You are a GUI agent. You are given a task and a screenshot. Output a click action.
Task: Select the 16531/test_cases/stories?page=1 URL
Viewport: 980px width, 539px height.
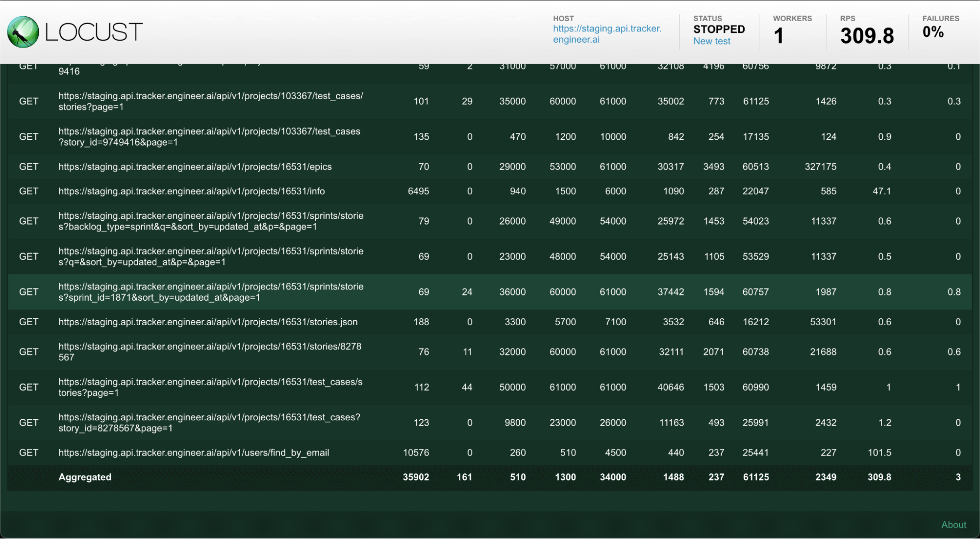210,387
